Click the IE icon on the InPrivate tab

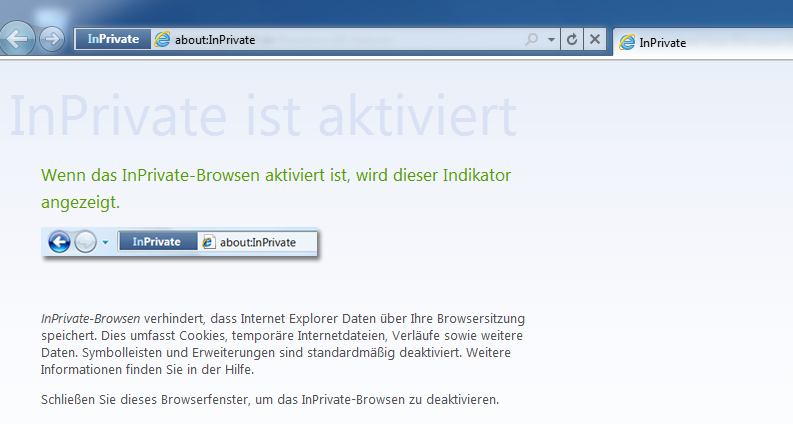coord(627,42)
